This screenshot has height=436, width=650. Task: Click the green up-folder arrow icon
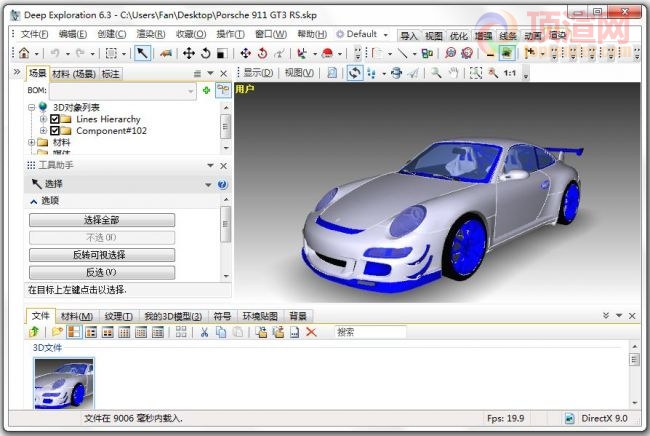pyautogui.click(x=34, y=332)
